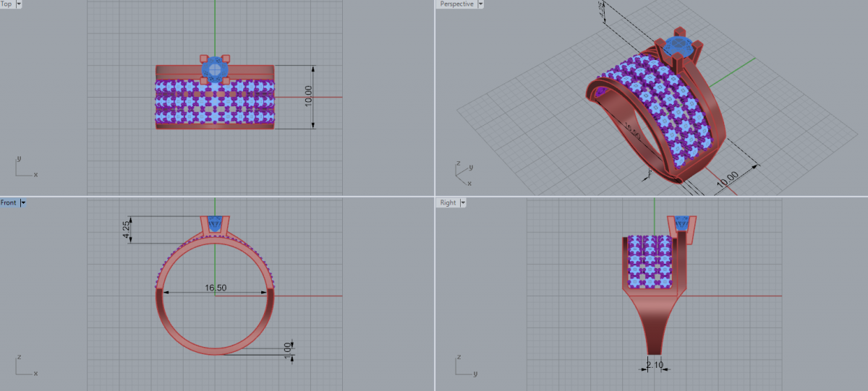Open the Front viewport dropdown arrow
This screenshot has width=868, height=391.
[23, 203]
